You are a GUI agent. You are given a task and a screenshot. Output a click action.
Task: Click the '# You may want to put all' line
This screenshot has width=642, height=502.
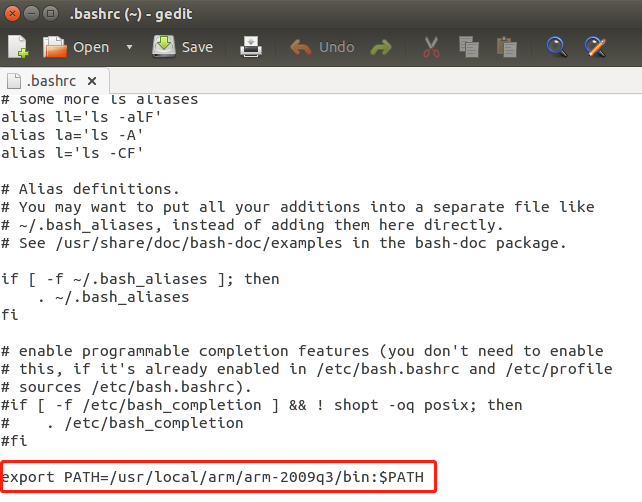298,207
